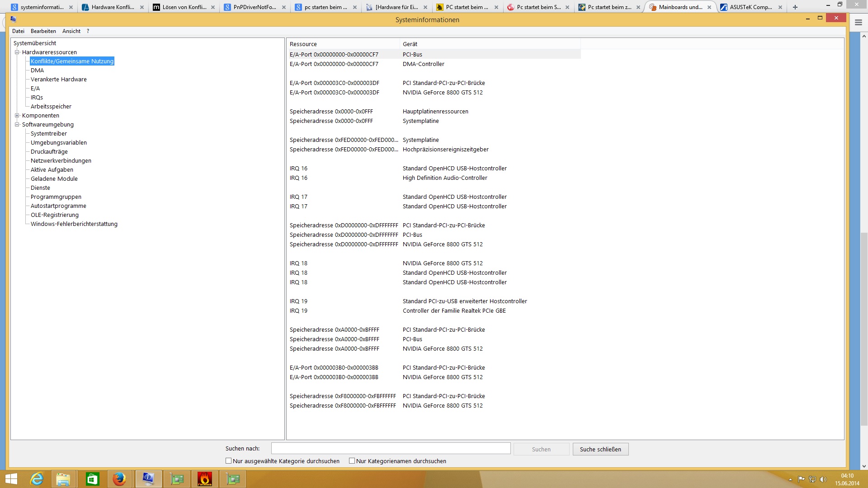Select the IRQs tree item
The image size is (868, 488).
[37, 98]
